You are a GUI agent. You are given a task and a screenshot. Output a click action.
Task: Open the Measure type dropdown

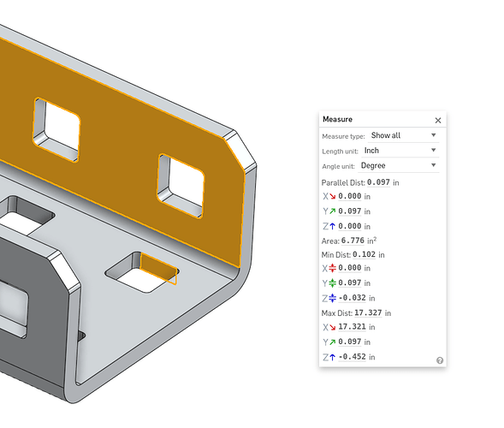[x=403, y=135]
